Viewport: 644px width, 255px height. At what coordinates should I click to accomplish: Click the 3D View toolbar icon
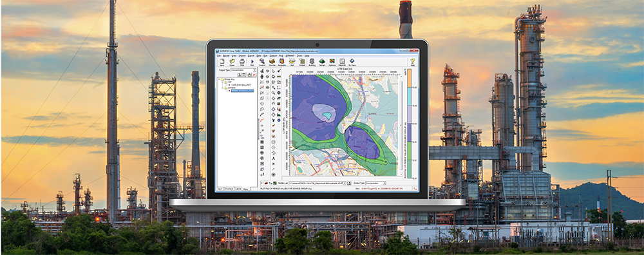(x=352, y=61)
